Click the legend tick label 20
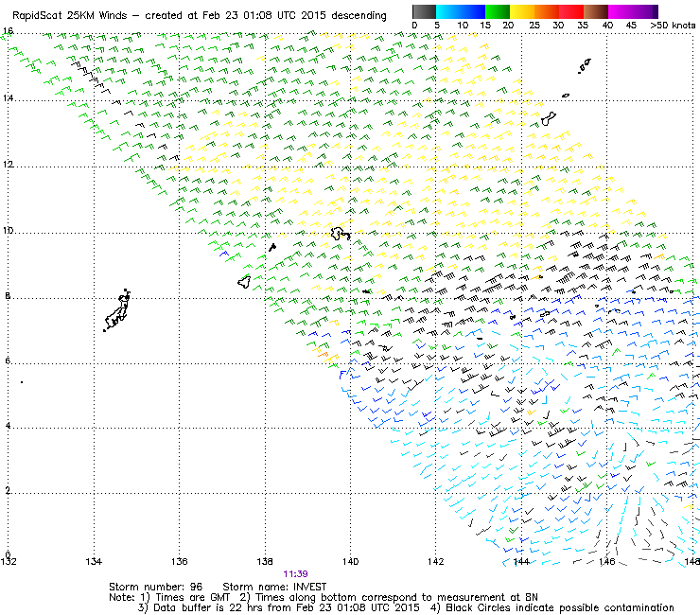700x615 pixels. (x=508, y=25)
